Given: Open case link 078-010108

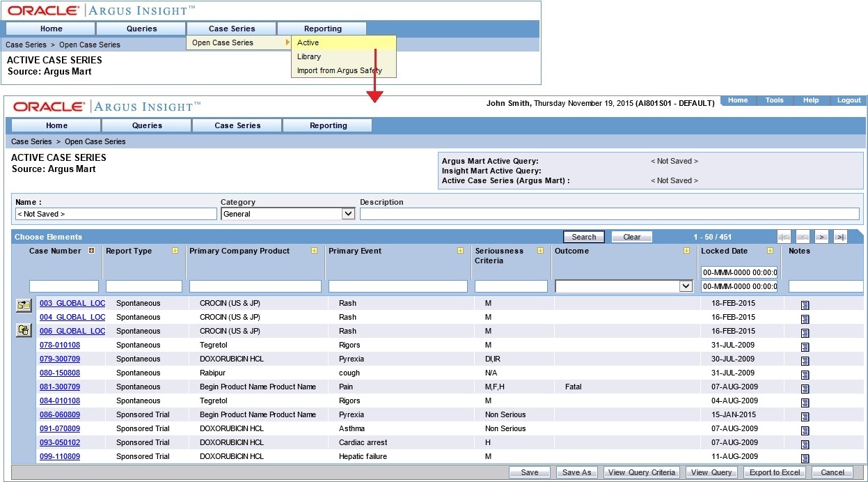Looking at the screenshot, I should (60, 345).
